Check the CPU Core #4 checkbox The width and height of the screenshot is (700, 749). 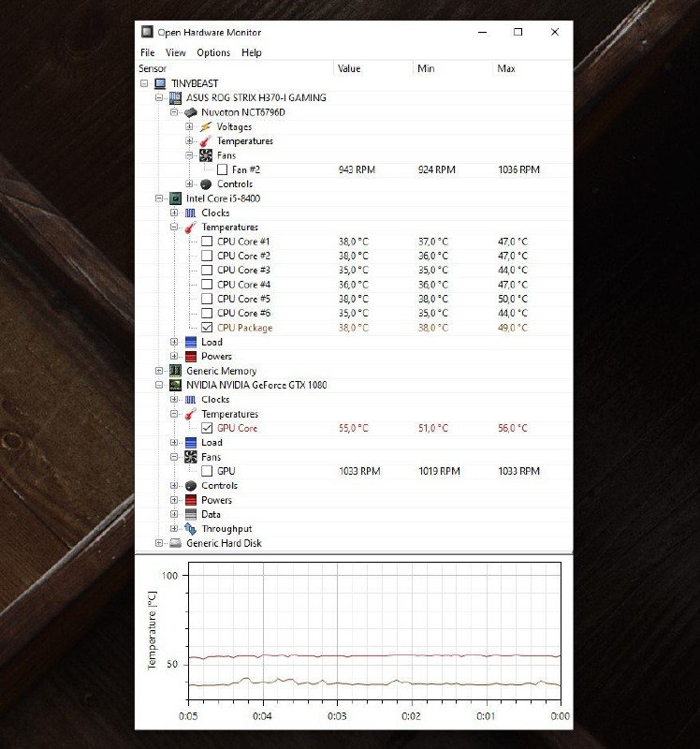[x=207, y=285]
